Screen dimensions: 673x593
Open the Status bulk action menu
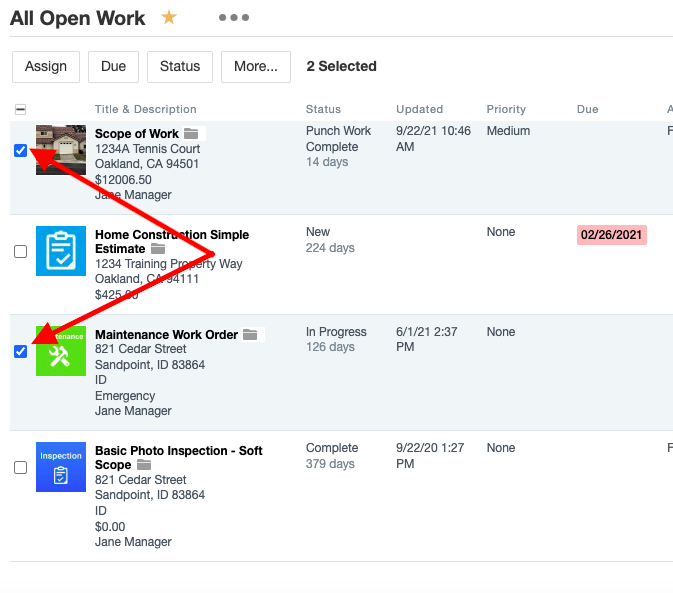(x=180, y=67)
